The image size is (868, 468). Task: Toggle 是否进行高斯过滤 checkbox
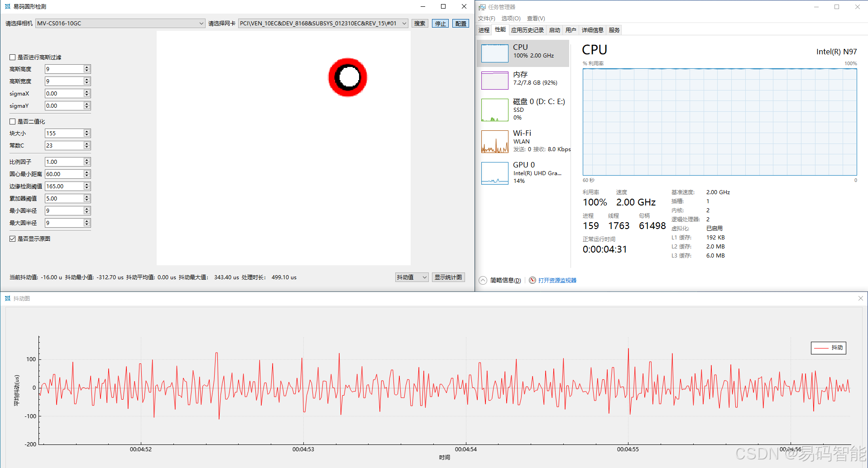tap(13, 57)
